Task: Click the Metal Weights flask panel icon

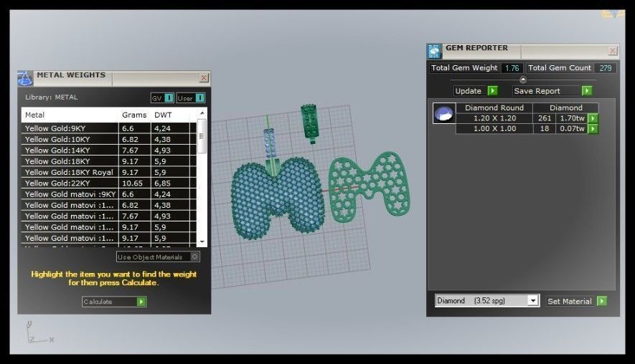Action: click(25, 78)
